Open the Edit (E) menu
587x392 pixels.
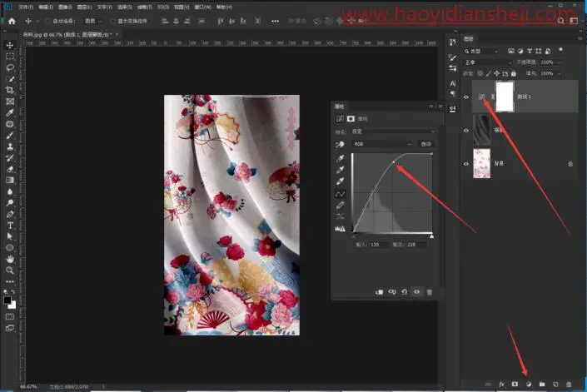pos(46,7)
